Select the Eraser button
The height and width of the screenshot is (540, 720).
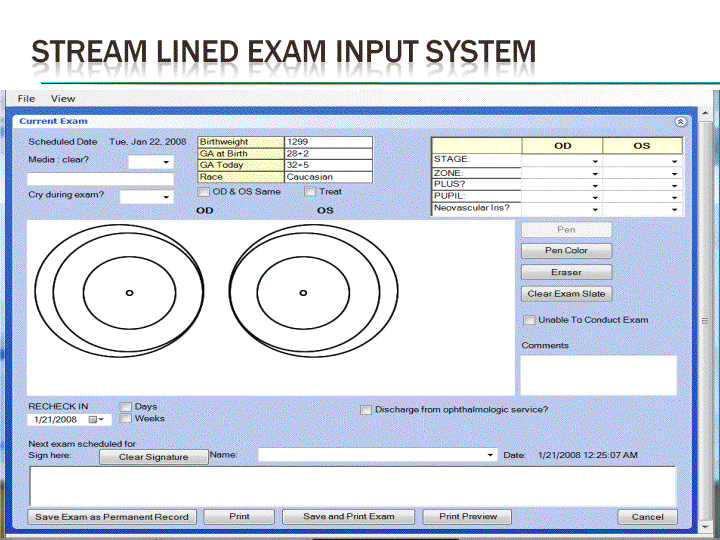click(x=566, y=272)
